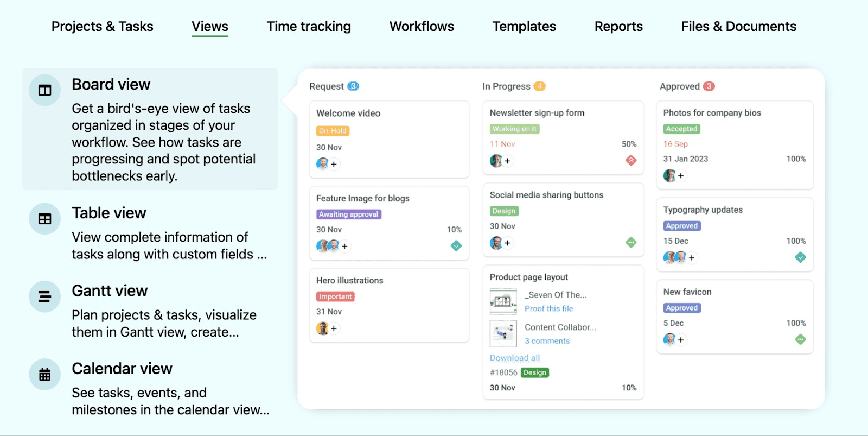
Task: Open the Product page layout task title
Action: pos(529,277)
